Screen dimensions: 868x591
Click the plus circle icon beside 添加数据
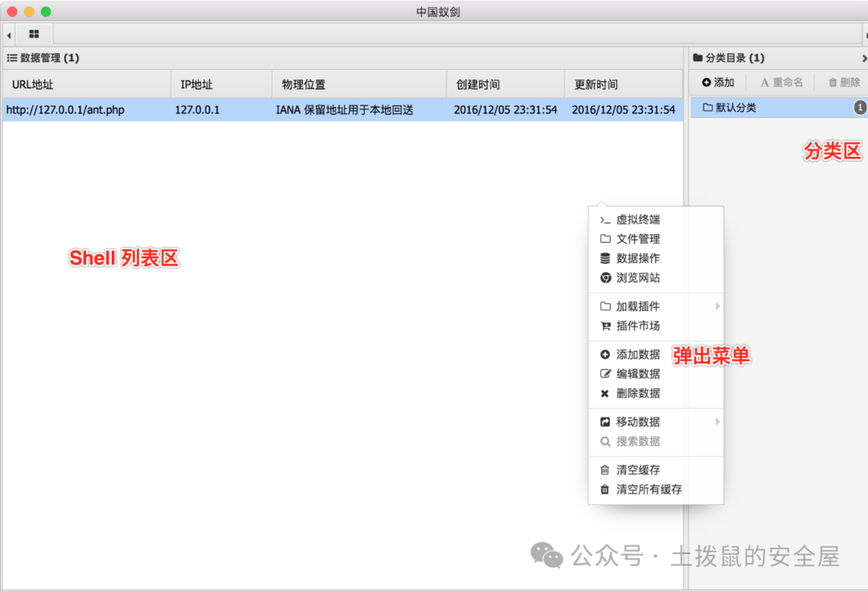pyautogui.click(x=605, y=355)
